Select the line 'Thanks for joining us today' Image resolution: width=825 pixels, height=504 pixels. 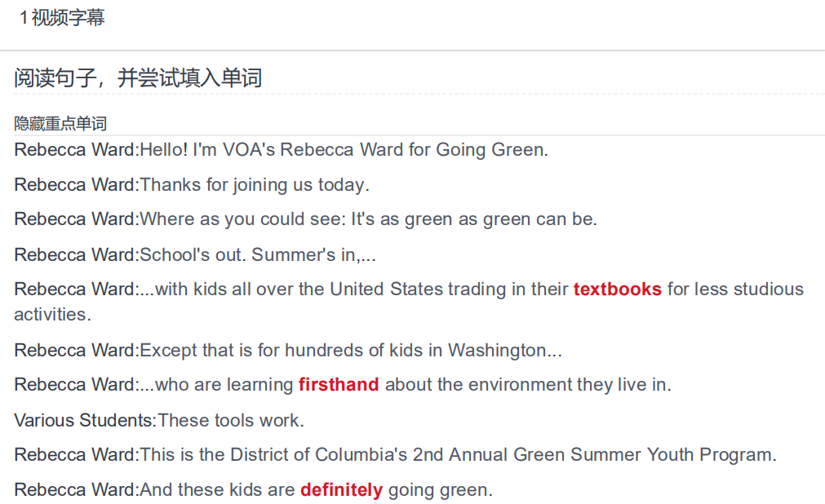coord(192,184)
